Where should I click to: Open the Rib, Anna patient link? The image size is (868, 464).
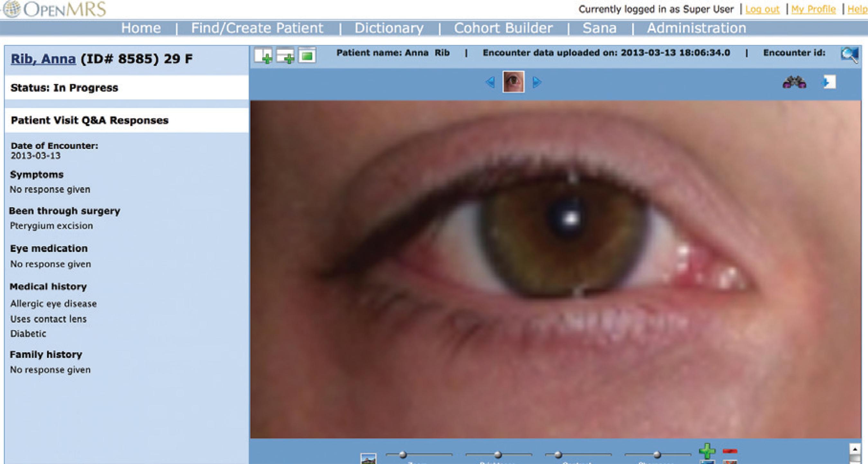click(x=43, y=59)
